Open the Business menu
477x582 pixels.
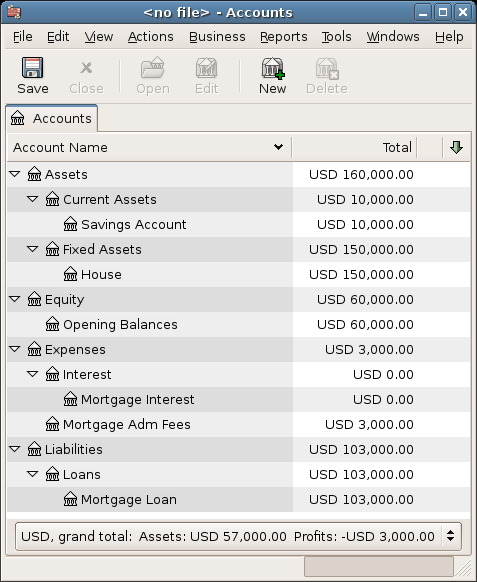click(x=217, y=37)
